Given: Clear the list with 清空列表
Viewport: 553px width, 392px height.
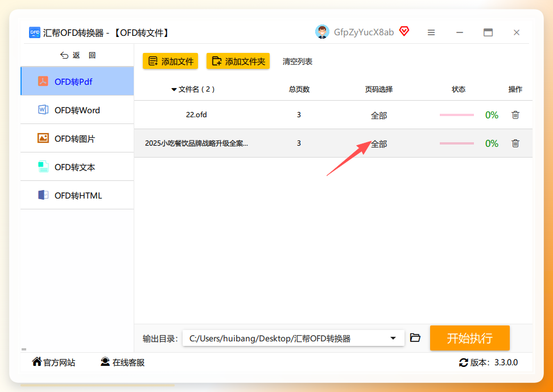Looking at the screenshot, I should coord(298,61).
